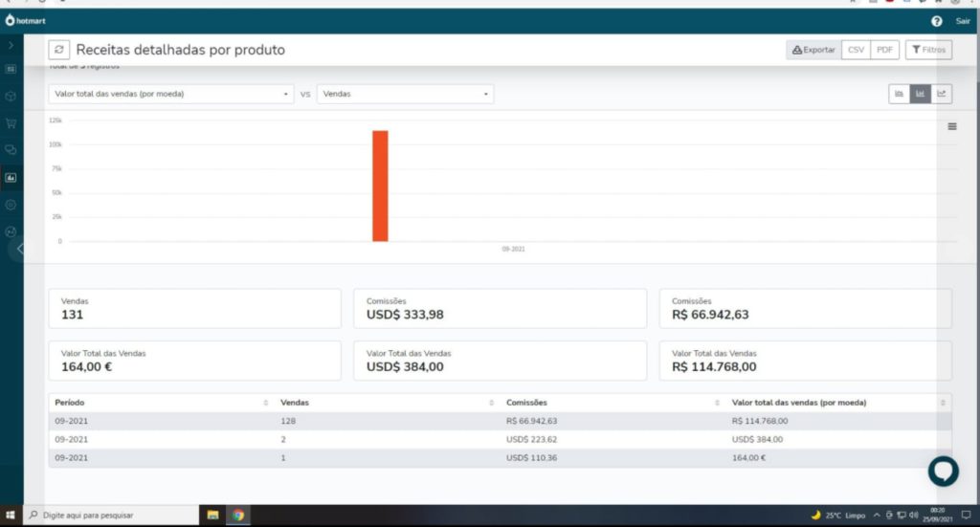Open File Explorer from the taskbar
This screenshot has width=980, height=527.
(x=212, y=516)
